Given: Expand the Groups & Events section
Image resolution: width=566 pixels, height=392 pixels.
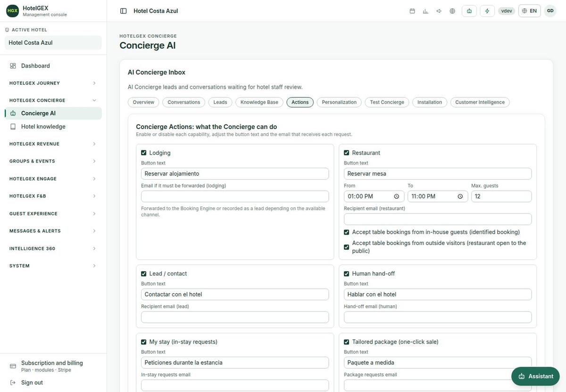Looking at the screenshot, I should coord(53,161).
